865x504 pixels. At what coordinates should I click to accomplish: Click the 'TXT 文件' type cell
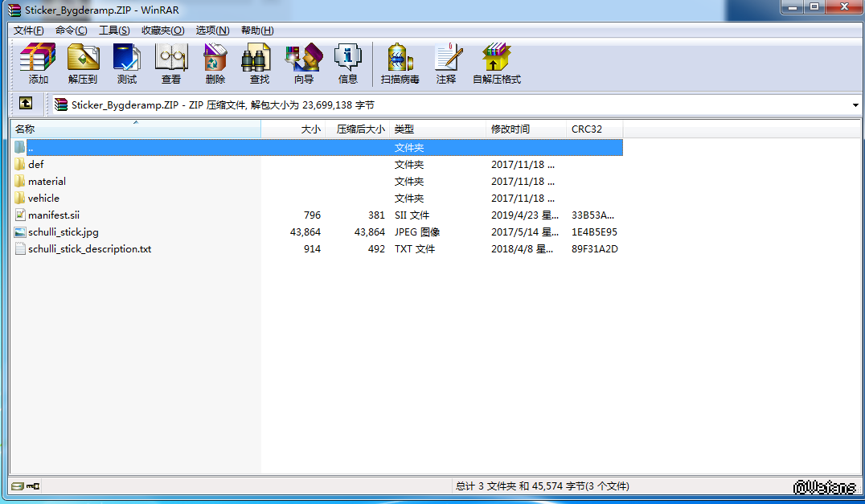[414, 248]
